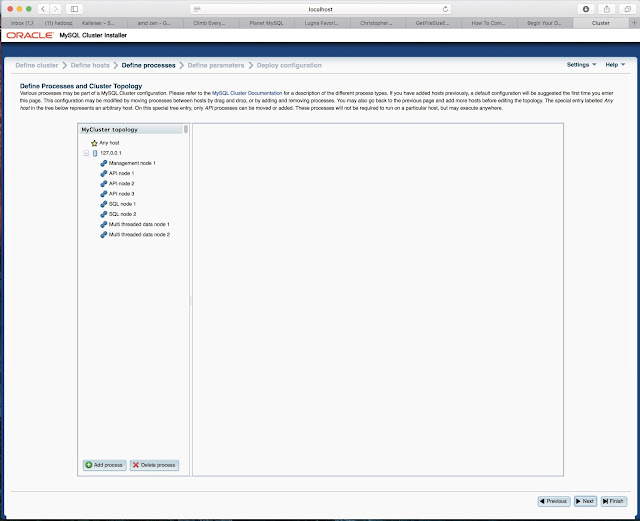This screenshot has width=640, height=521.
Task: Click the API node 3 icon
Action: (104, 194)
